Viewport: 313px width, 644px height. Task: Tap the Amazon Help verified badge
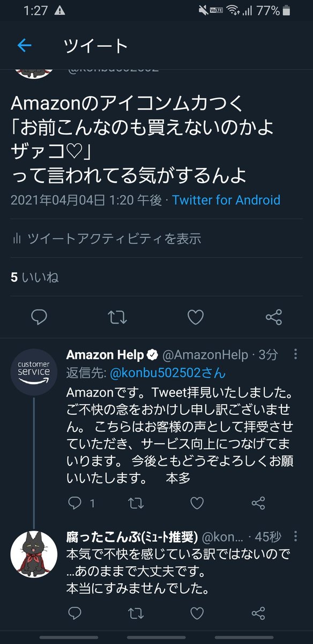click(152, 354)
